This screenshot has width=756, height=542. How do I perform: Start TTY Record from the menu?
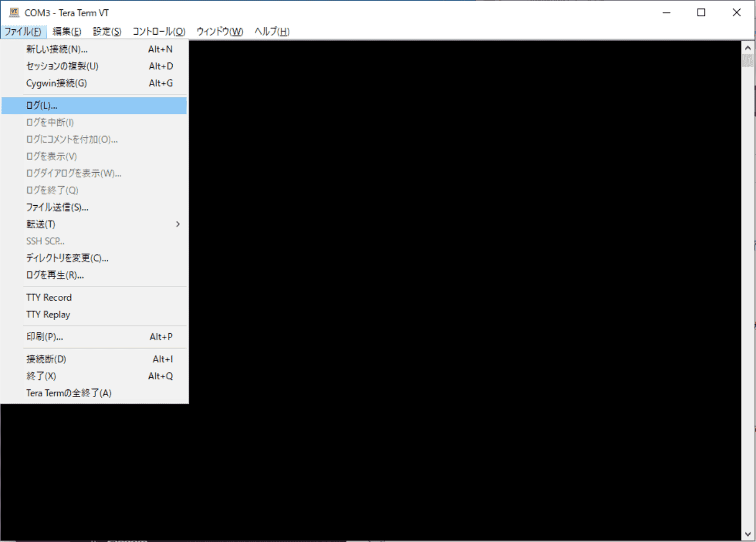click(49, 297)
